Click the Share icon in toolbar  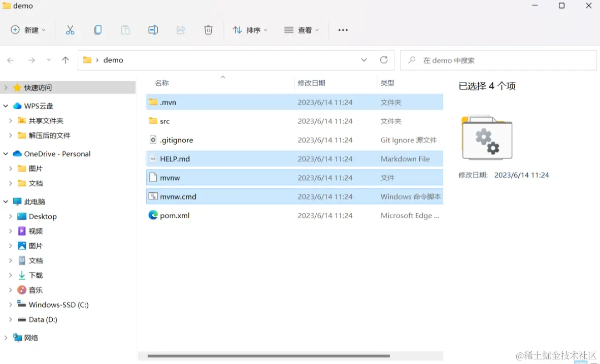pos(181,30)
